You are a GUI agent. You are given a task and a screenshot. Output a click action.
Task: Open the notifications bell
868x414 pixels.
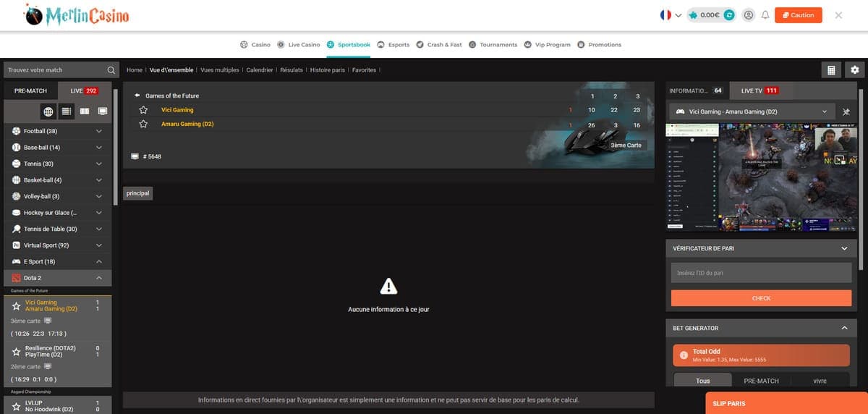[765, 14]
